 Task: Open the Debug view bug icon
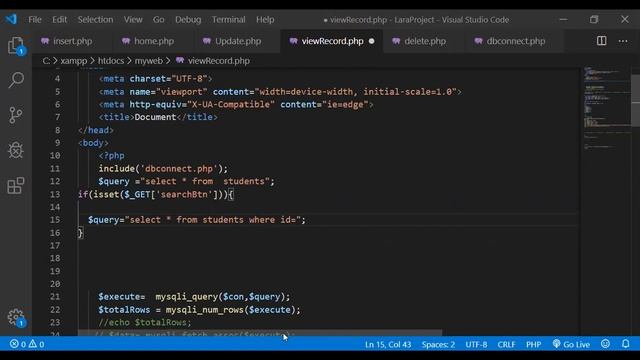coord(16,150)
